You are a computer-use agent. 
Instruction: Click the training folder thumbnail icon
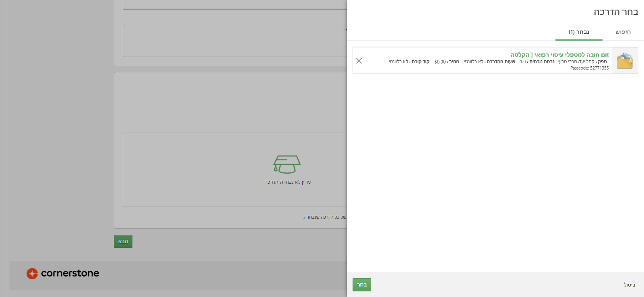pyautogui.click(x=625, y=61)
